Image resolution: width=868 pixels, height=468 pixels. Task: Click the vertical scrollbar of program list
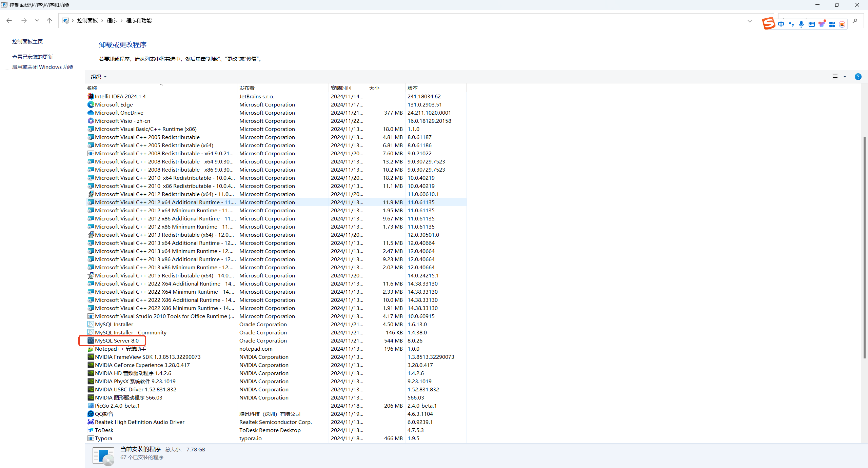[864, 248]
